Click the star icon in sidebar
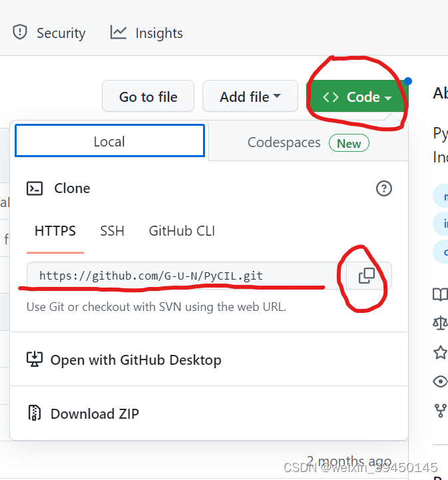This screenshot has width=448, height=480. [441, 352]
